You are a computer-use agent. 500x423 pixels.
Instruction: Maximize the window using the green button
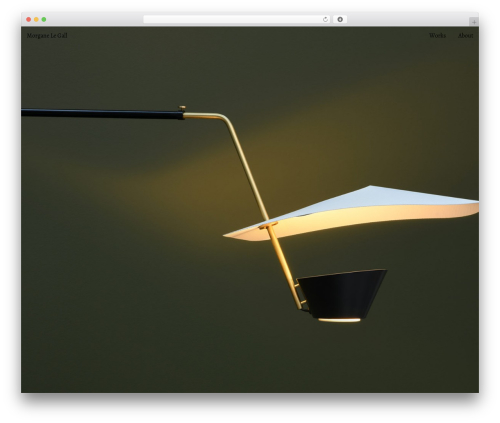click(44, 20)
